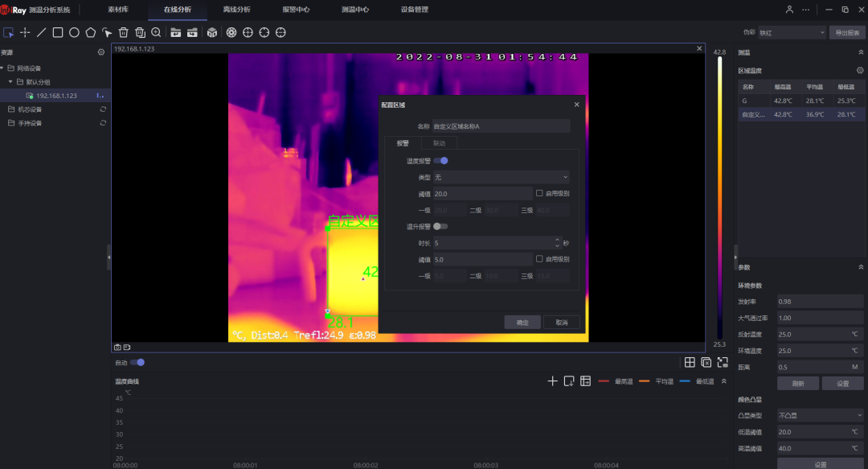Check the 启用级别 checkbox next to 阈值
868x469 pixels.
(x=538, y=191)
